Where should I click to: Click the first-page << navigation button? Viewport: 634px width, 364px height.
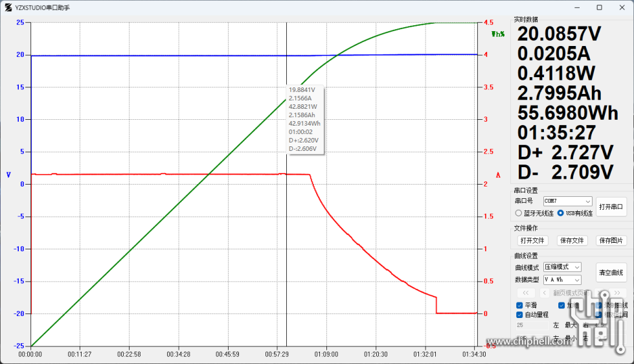click(x=525, y=293)
